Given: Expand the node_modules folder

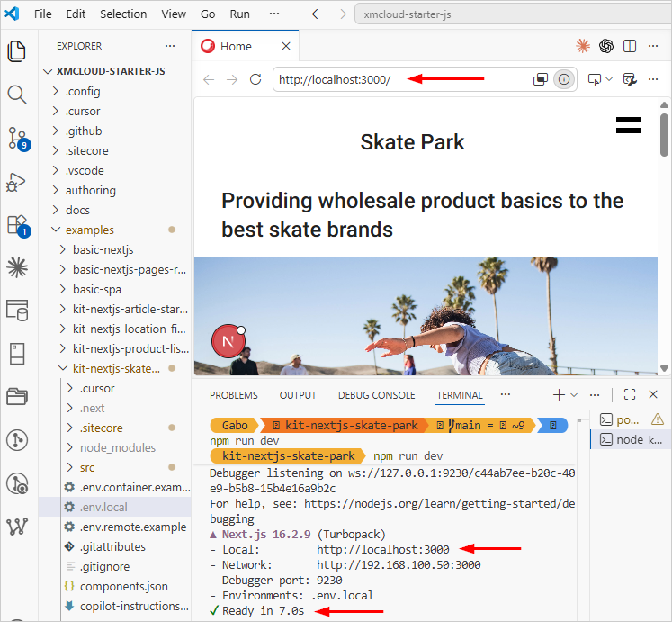Looking at the screenshot, I should coord(70,447).
